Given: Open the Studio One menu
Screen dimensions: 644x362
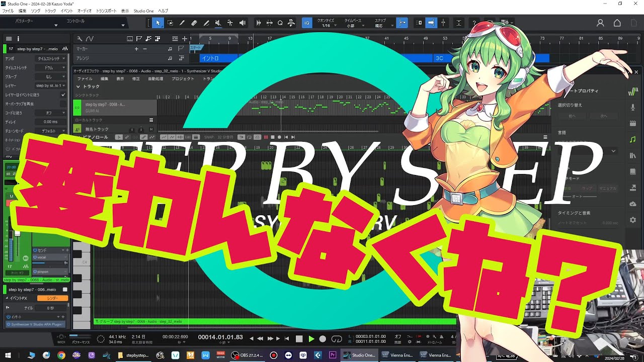Looking at the screenshot, I should click(x=144, y=11).
